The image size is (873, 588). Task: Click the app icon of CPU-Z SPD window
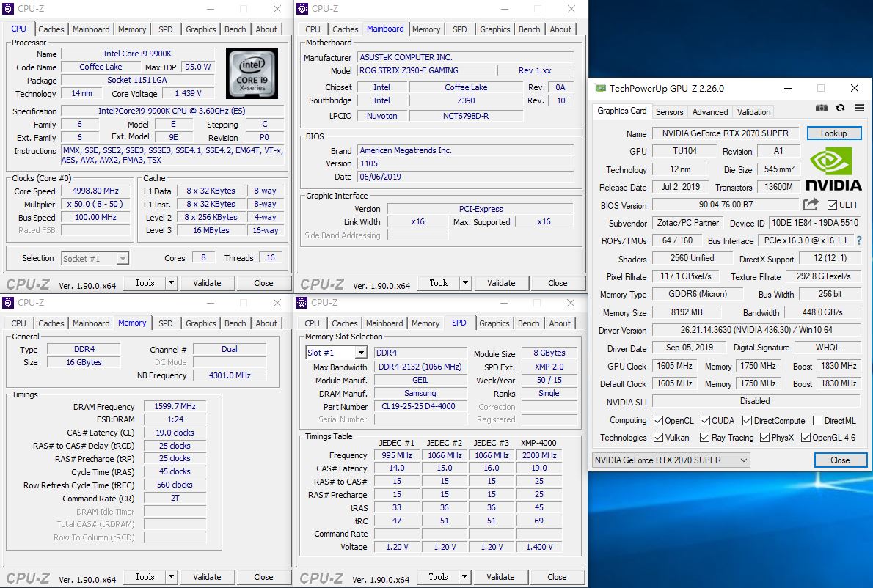[302, 303]
